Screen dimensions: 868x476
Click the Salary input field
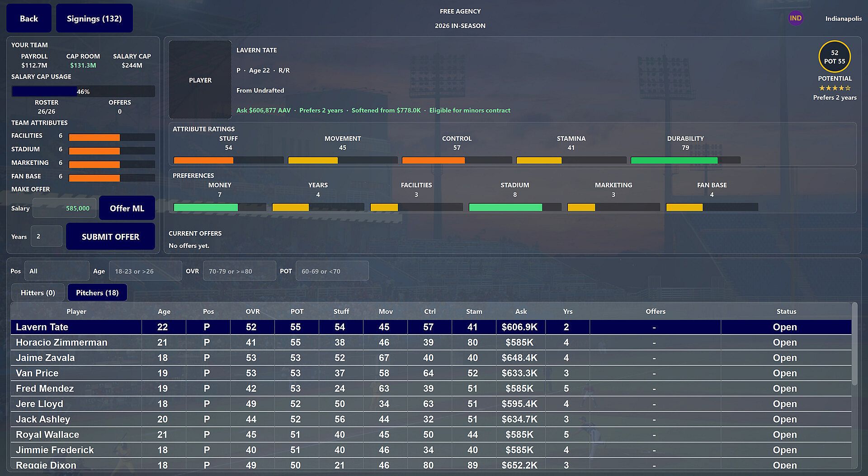coord(64,208)
